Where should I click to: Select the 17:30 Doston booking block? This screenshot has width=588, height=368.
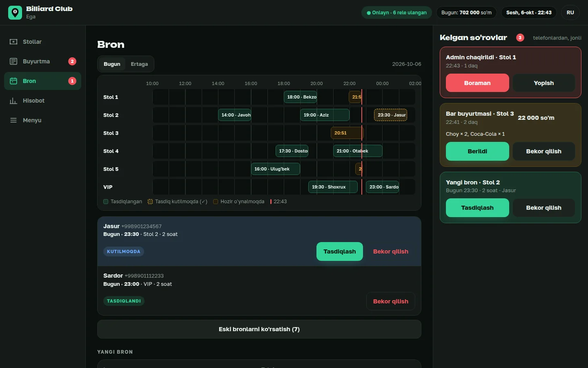tap(292, 151)
